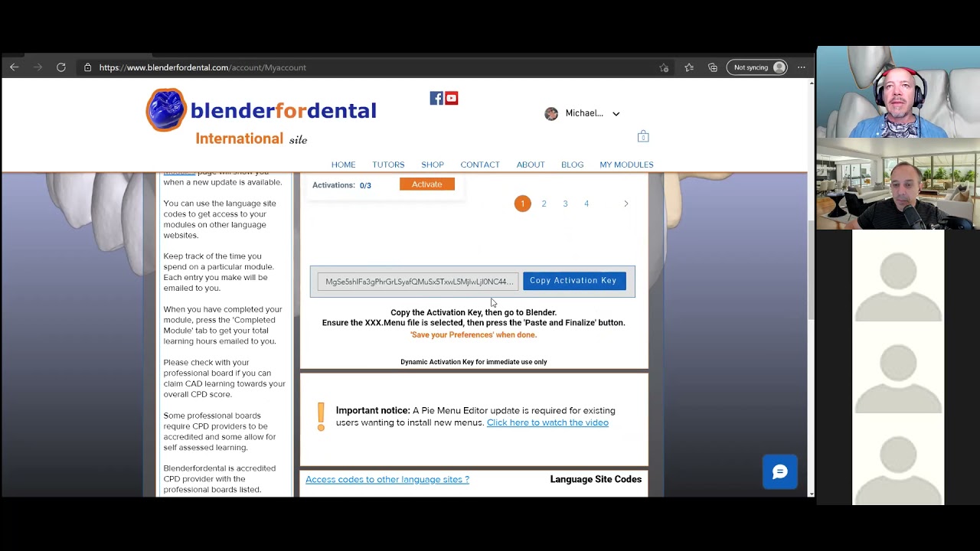
Task: Open the BLOG menu item
Action: coord(572,165)
